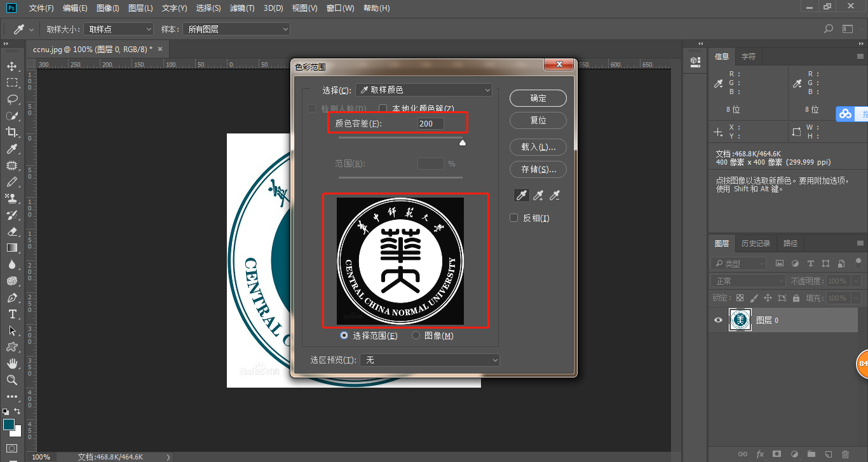Select the Hand tool
Viewport: 868px width, 462px height.
[12, 363]
